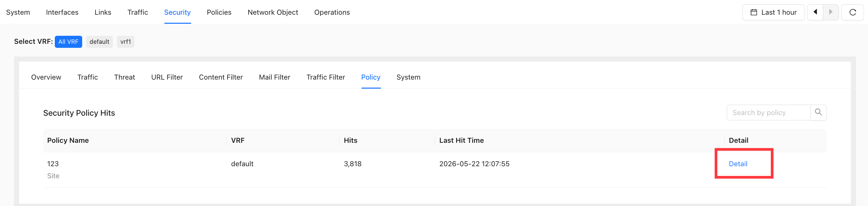Switch to top Traffic tab beside Links
The image size is (868, 206).
137,12
